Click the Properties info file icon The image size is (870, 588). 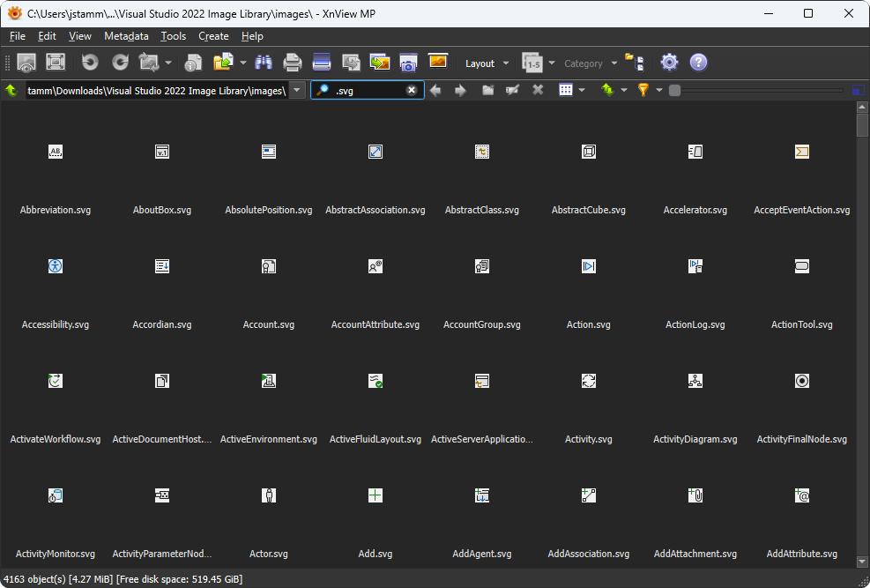coord(193,63)
